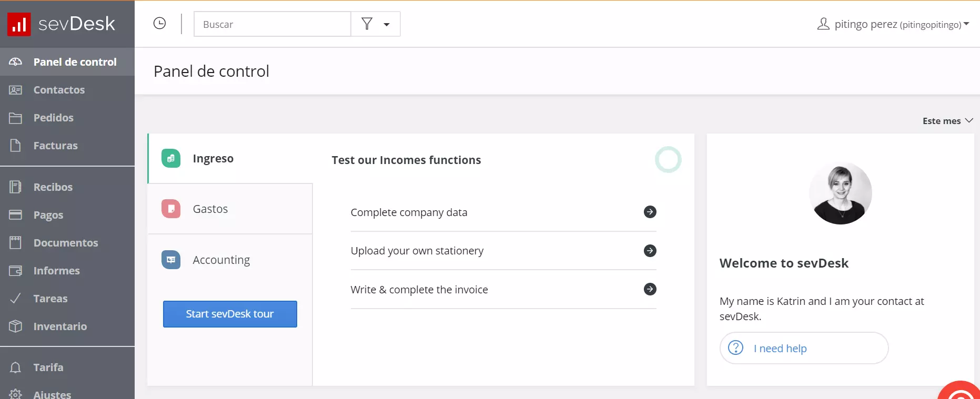
Task: Open the Pedidos menu item
Action: pos(67,118)
